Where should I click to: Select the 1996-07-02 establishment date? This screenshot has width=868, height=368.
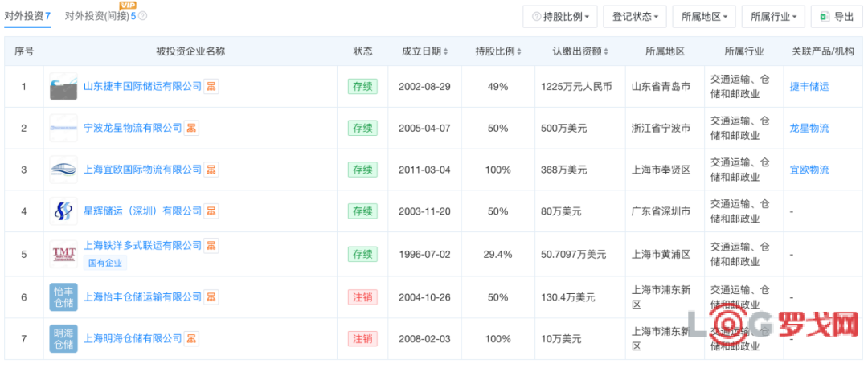pyautogui.click(x=424, y=255)
